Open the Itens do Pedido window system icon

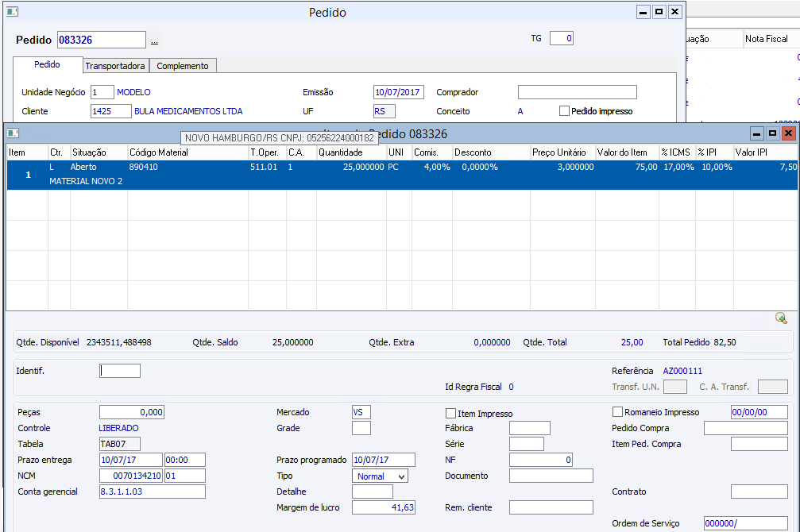13,133
